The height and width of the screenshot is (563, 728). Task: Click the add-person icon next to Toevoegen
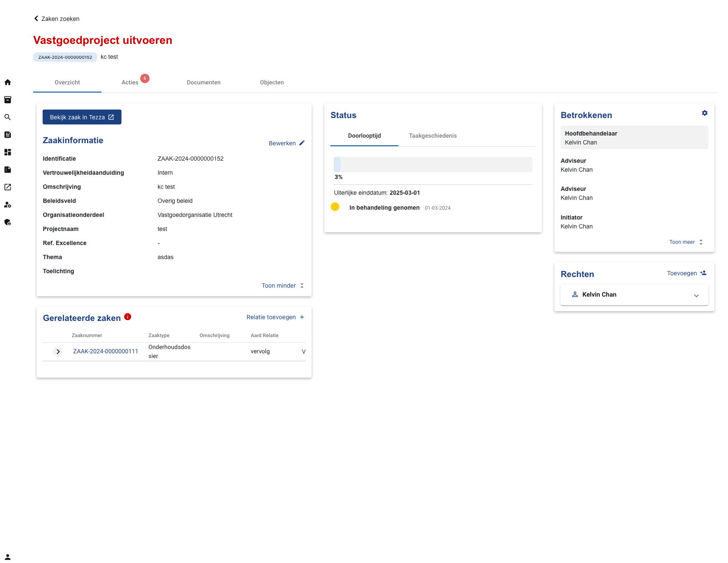pyautogui.click(x=703, y=273)
